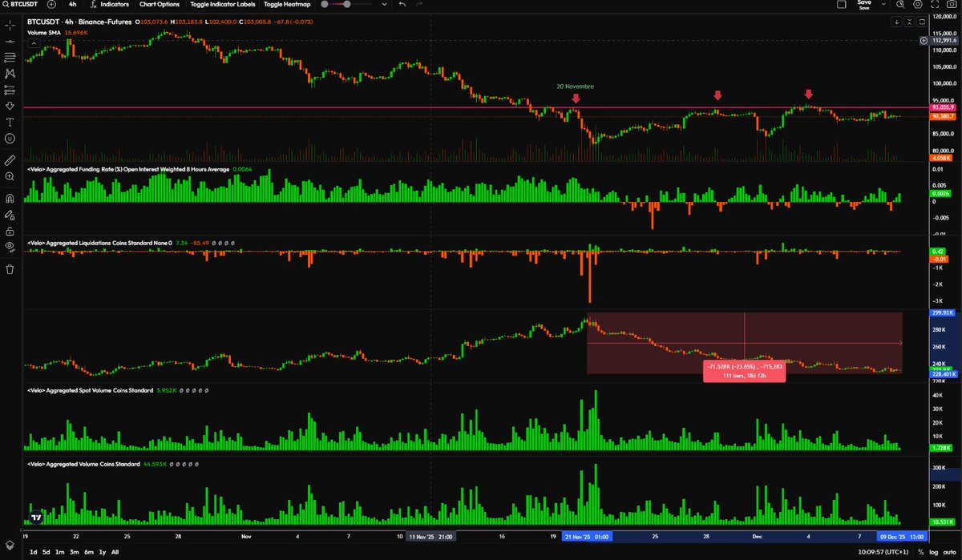The image size is (962, 560).
Task: Toggle auto scale
Action: point(949,552)
